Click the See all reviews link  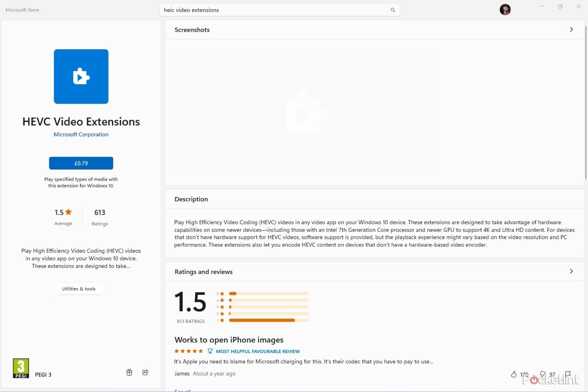(x=183, y=390)
